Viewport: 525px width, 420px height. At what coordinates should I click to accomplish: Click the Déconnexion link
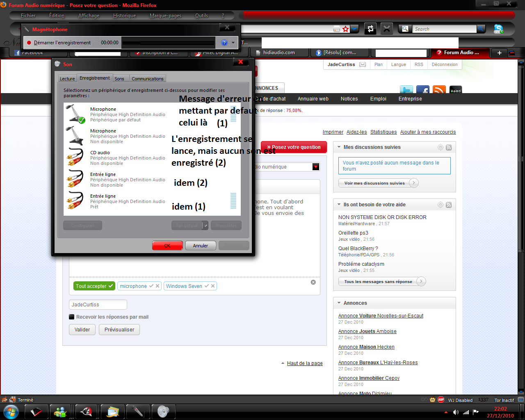tap(445, 64)
